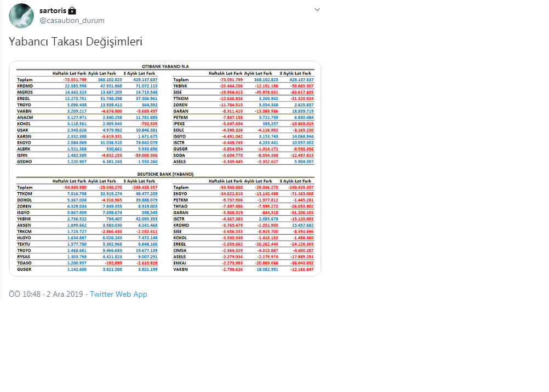The height and width of the screenshot is (392, 549).
Task: Select the TOASO row label
Action: click(24, 263)
